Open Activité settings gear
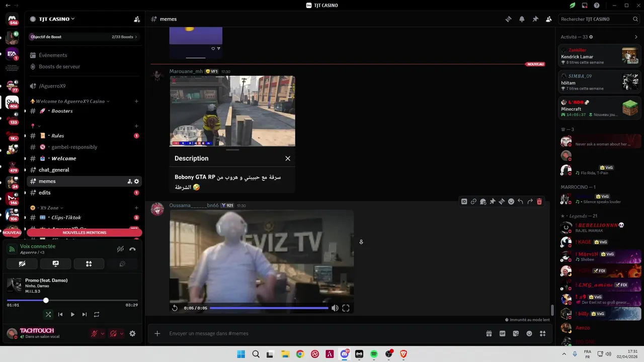 pyautogui.click(x=591, y=37)
